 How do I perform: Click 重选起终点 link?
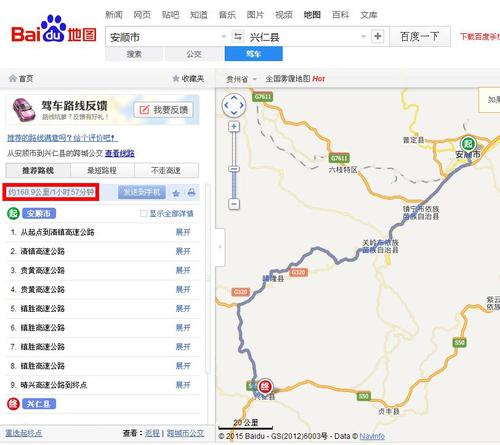(x=24, y=433)
